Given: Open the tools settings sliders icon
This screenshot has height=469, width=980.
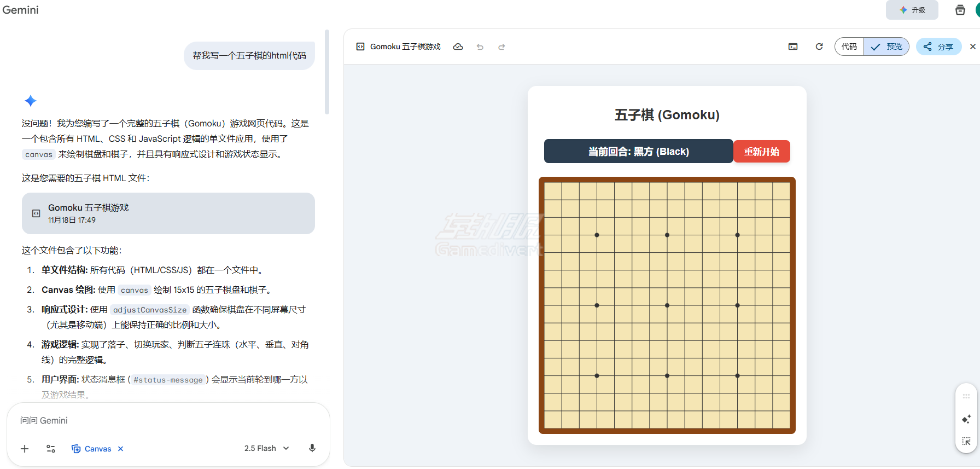Looking at the screenshot, I should 51,449.
